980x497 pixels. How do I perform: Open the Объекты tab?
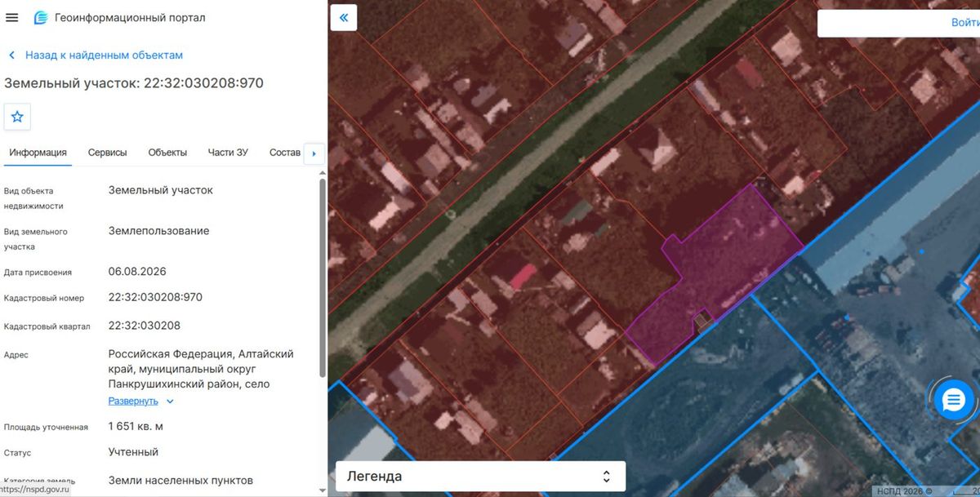(x=167, y=153)
